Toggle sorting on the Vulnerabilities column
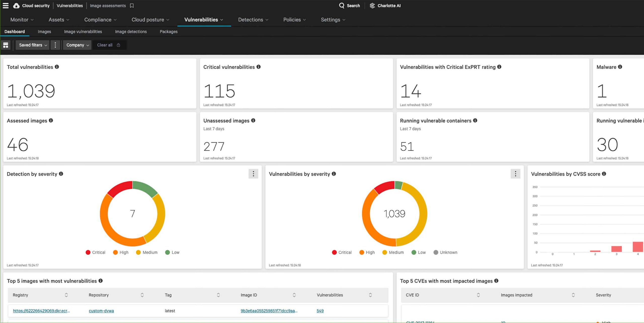644x323 pixels. [x=370, y=295]
